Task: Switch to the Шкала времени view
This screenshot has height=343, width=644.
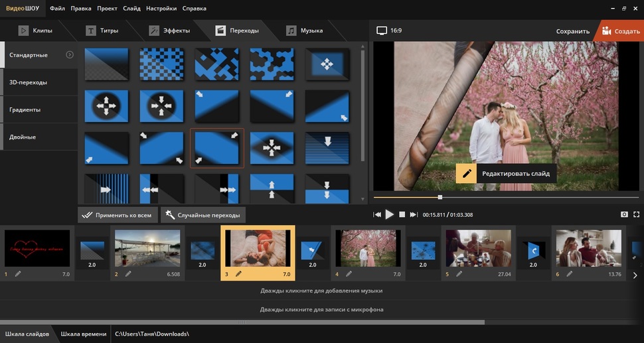Action: tap(84, 334)
